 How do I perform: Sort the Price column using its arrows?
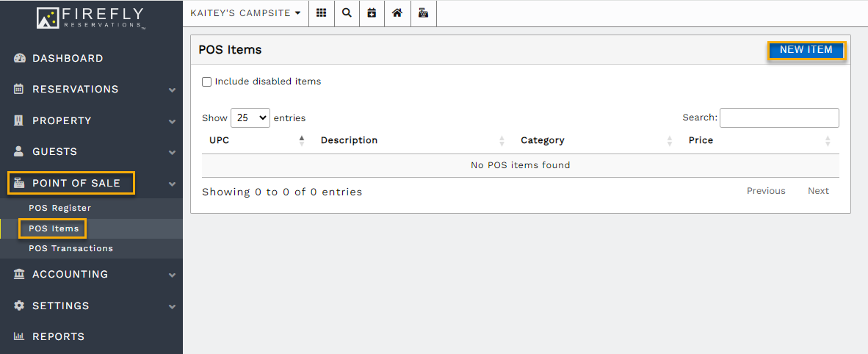828,140
